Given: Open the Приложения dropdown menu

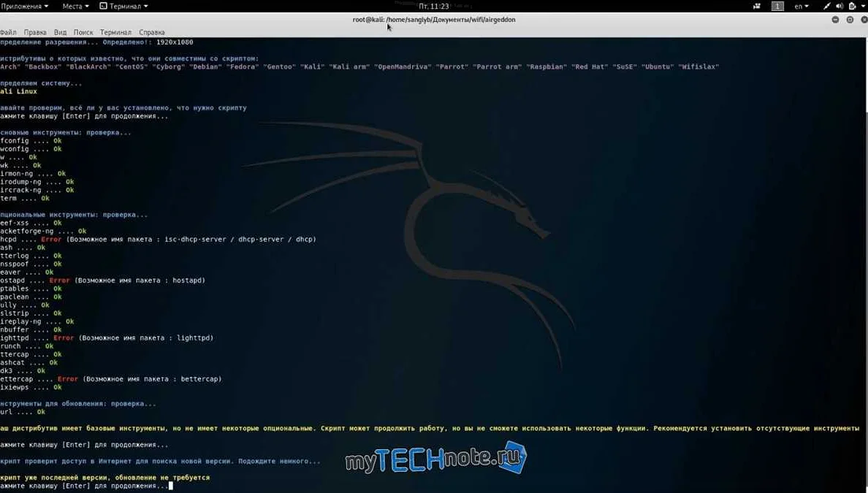Looking at the screenshot, I should pos(22,4).
